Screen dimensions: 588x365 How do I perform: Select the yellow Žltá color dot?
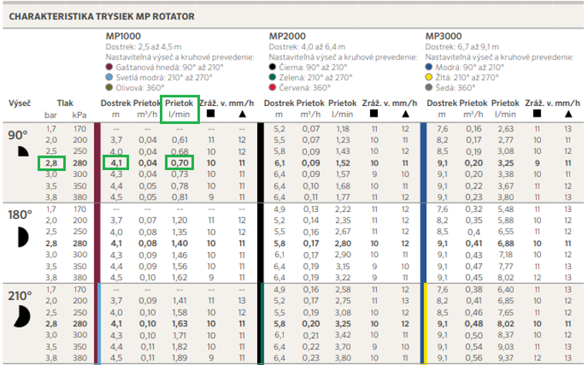point(429,77)
